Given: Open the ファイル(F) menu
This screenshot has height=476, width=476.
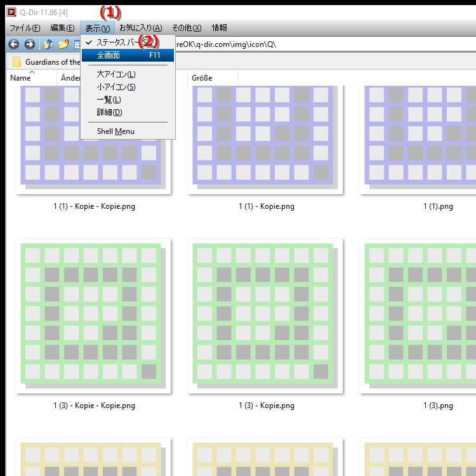Looking at the screenshot, I should pos(25,28).
